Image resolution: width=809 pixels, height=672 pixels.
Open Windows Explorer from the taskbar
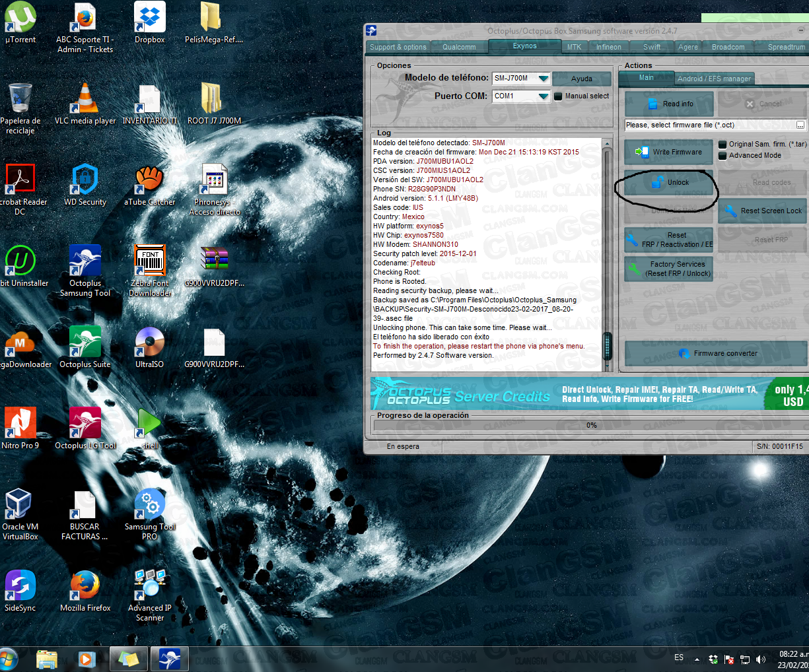click(47, 659)
